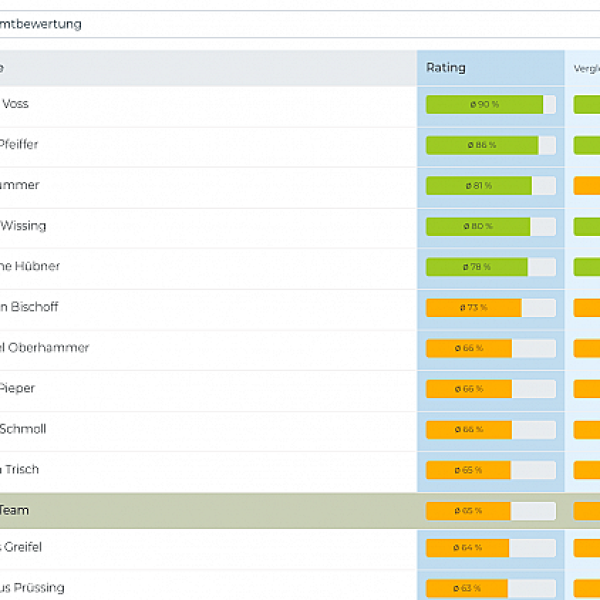
Task: Select the Oberhammer name cell
Action: click(x=208, y=350)
